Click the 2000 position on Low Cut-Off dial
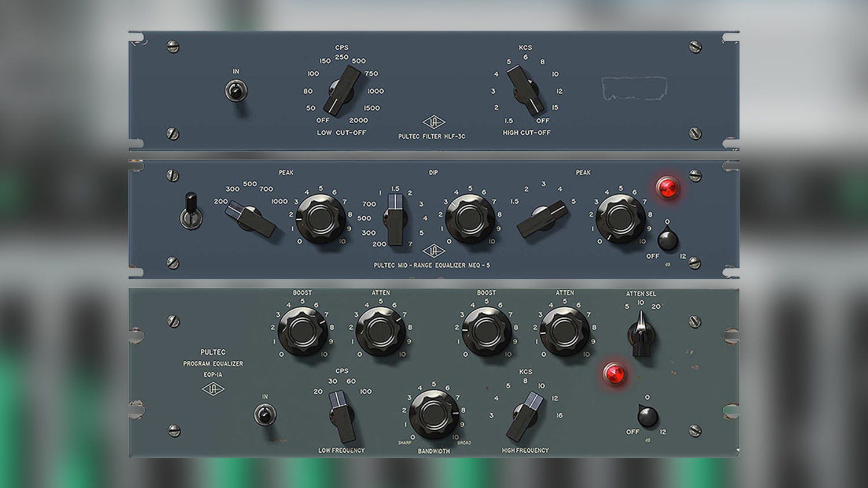 pyautogui.click(x=359, y=120)
